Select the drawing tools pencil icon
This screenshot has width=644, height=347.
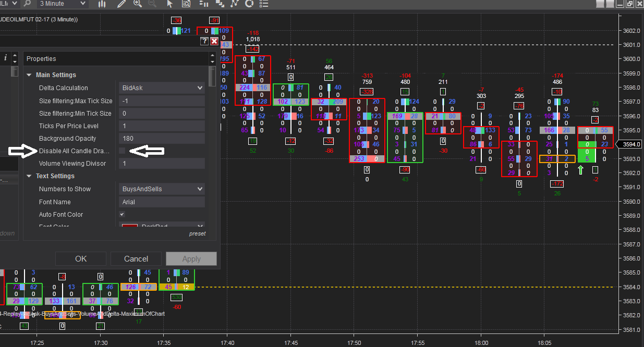(121, 4)
